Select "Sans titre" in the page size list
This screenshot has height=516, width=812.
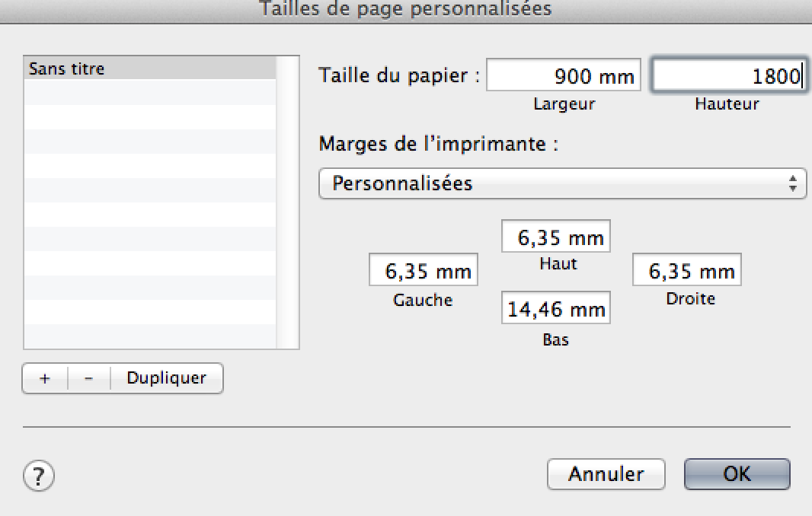pos(149,68)
